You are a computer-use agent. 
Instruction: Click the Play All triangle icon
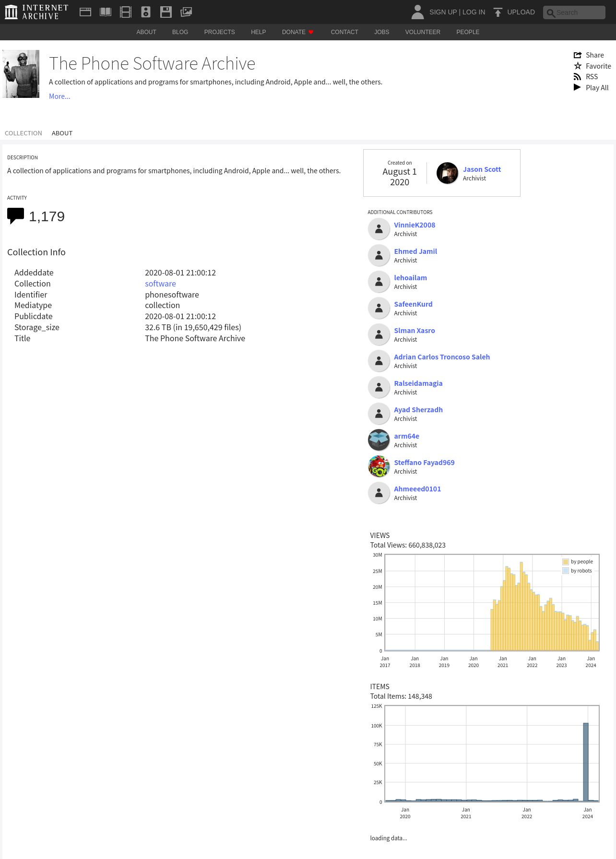[x=577, y=87]
